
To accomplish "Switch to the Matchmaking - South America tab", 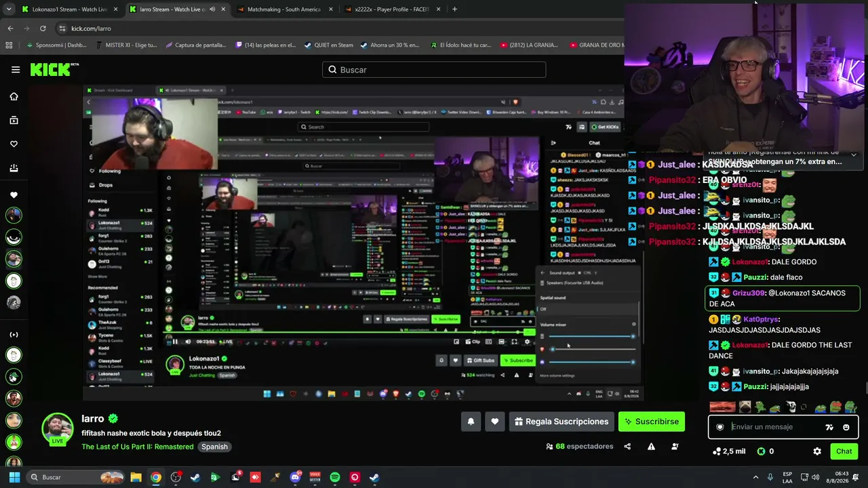I will tap(284, 9).
